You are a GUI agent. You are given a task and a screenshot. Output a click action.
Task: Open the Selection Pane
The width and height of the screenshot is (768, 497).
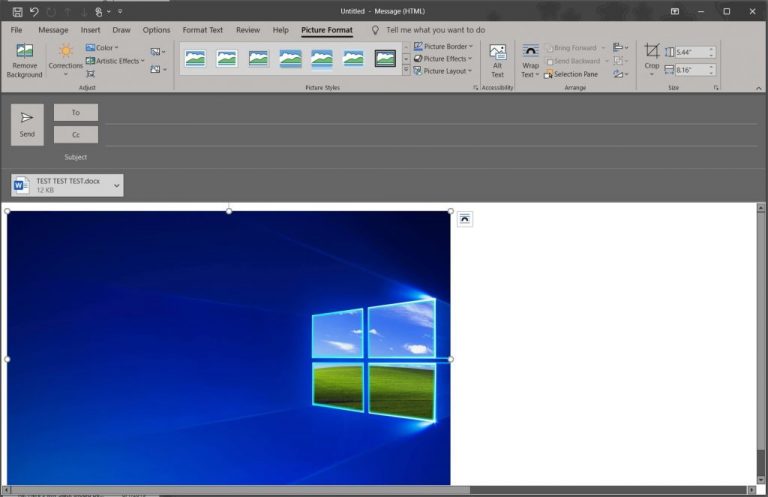point(571,74)
